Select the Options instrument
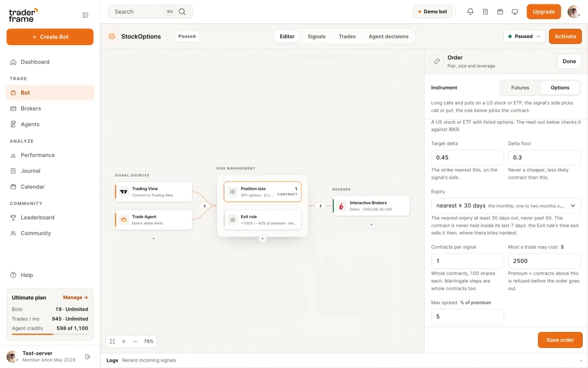 coord(560,88)
